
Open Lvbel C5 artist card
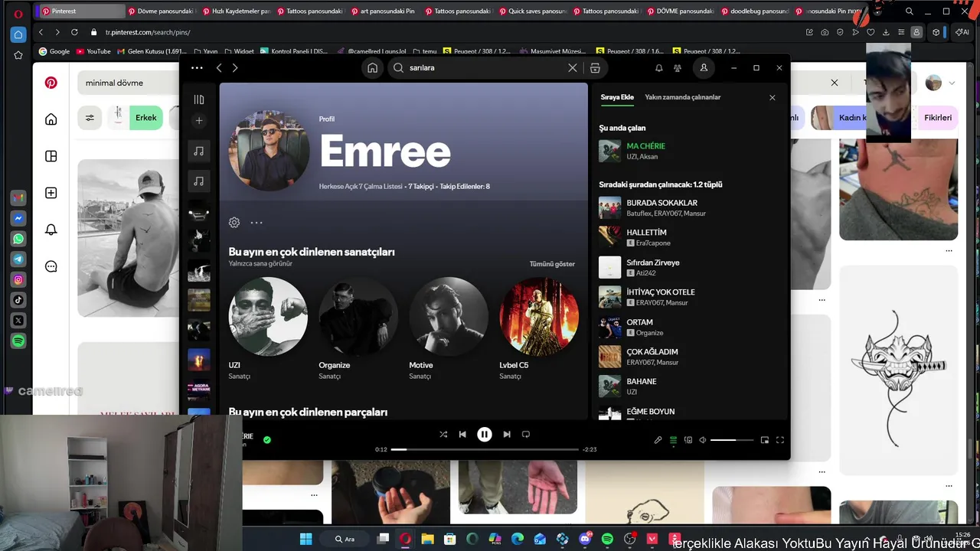pos(539,328)
